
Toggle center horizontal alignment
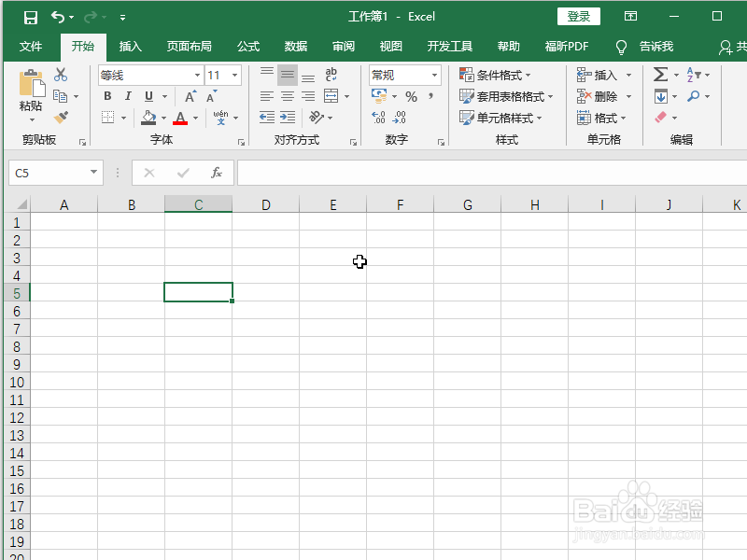(x=288, y=96)
